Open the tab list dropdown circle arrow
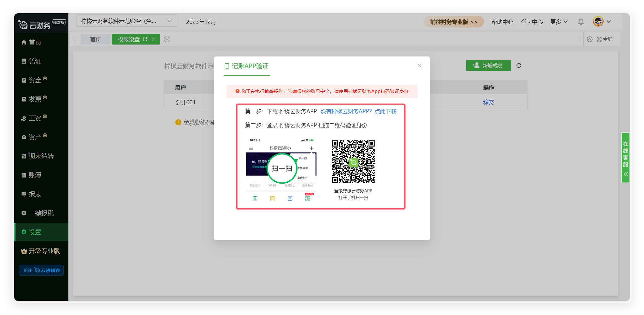Image resolution: width=644 pixels, height=315 pixels. click(167, 39)
